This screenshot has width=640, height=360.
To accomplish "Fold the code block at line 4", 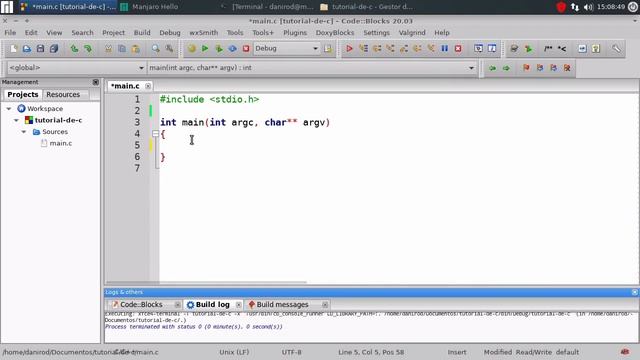I will coord(156,133).
